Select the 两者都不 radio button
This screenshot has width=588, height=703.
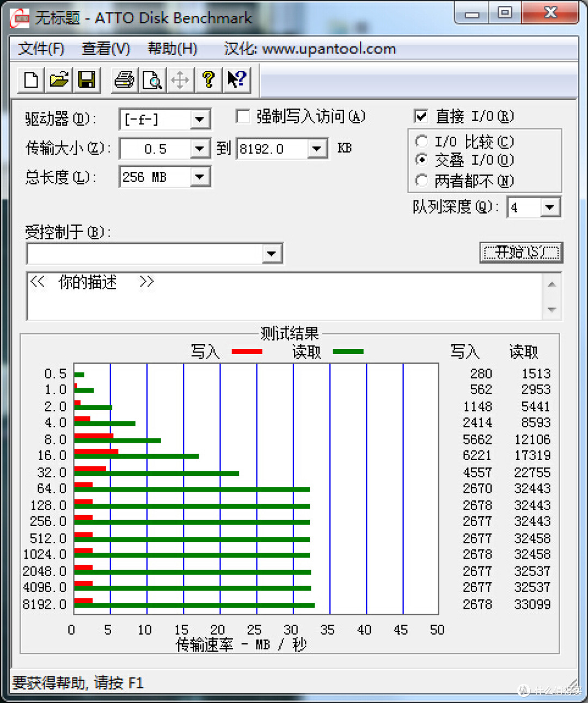pyautogui.click(x=421, y=180)
